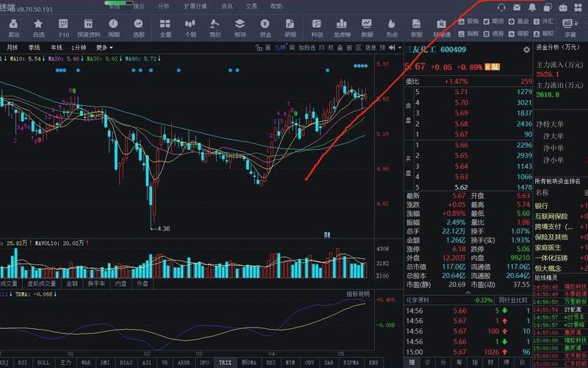Open the 交易 trading menu

pyautogui.click(x=251, y=7)
